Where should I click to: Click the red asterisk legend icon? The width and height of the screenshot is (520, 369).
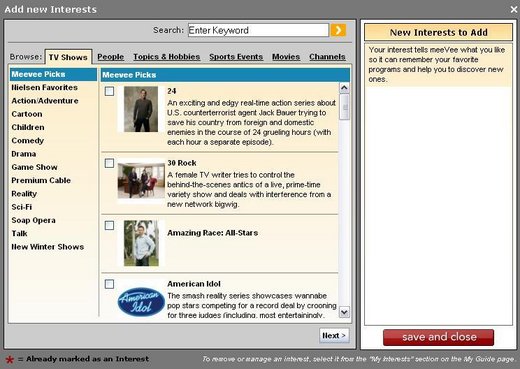[10, 360]
